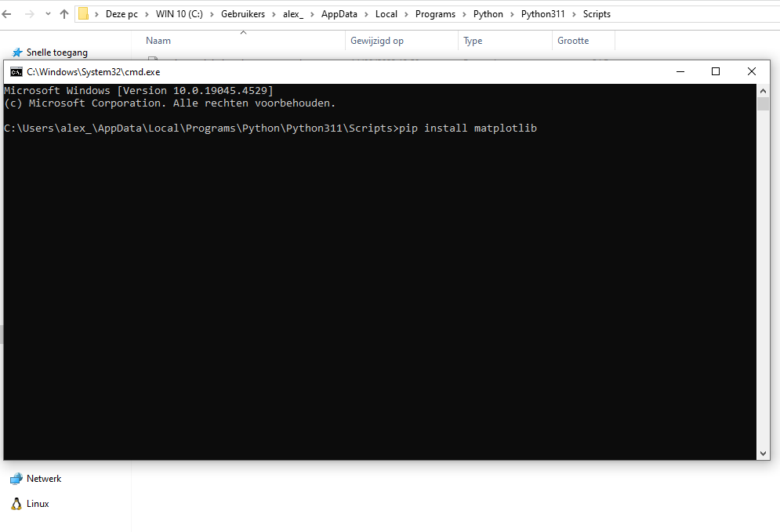The width and height of the screenshot is (780, 532).
Task: Click cmd scrollbar up arrow
Action: (x=763, y=90)
